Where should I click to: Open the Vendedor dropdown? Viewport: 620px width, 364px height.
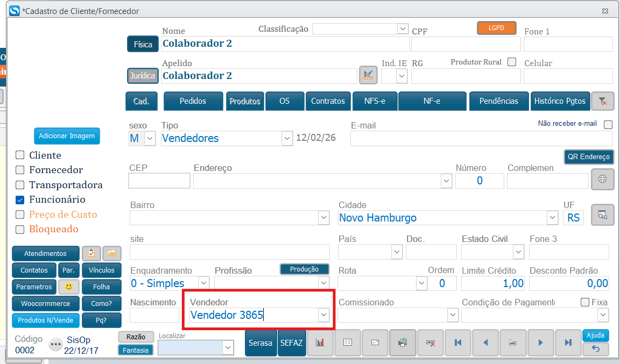coord(323,315)
